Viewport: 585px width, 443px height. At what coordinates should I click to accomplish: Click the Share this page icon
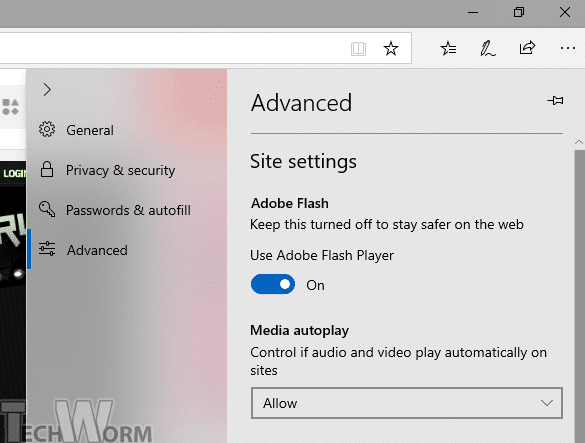527,48
